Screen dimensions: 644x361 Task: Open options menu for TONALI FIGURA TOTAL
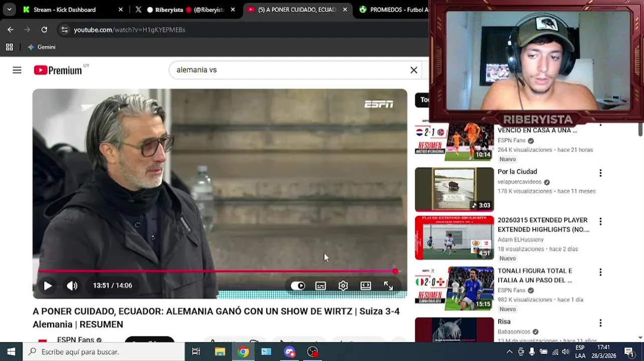point(600,272)
